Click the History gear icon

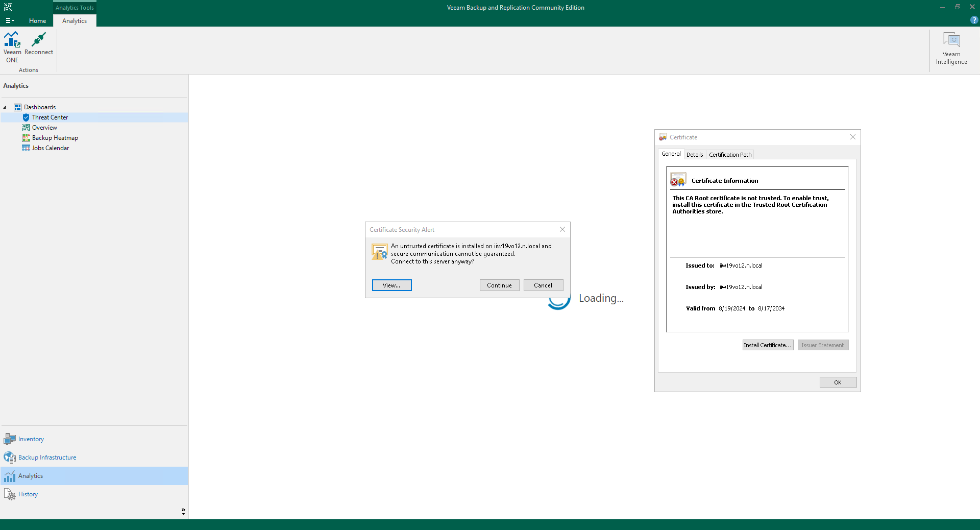point(10,494)
